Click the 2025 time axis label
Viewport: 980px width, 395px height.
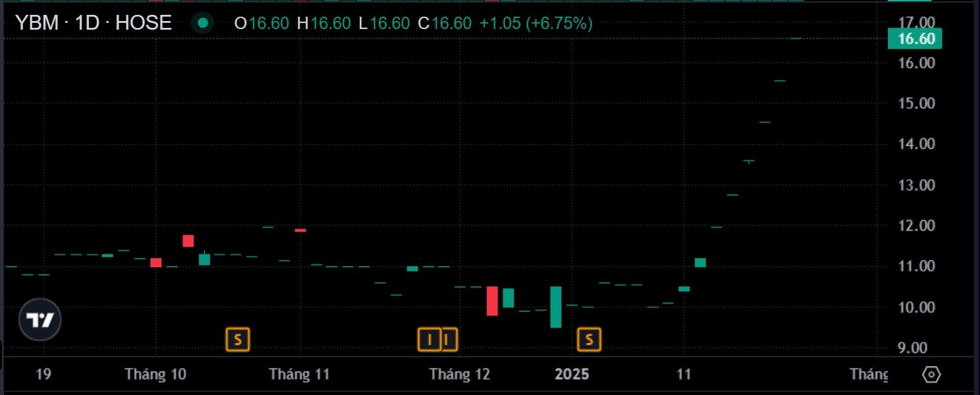[x=572, y=374]
